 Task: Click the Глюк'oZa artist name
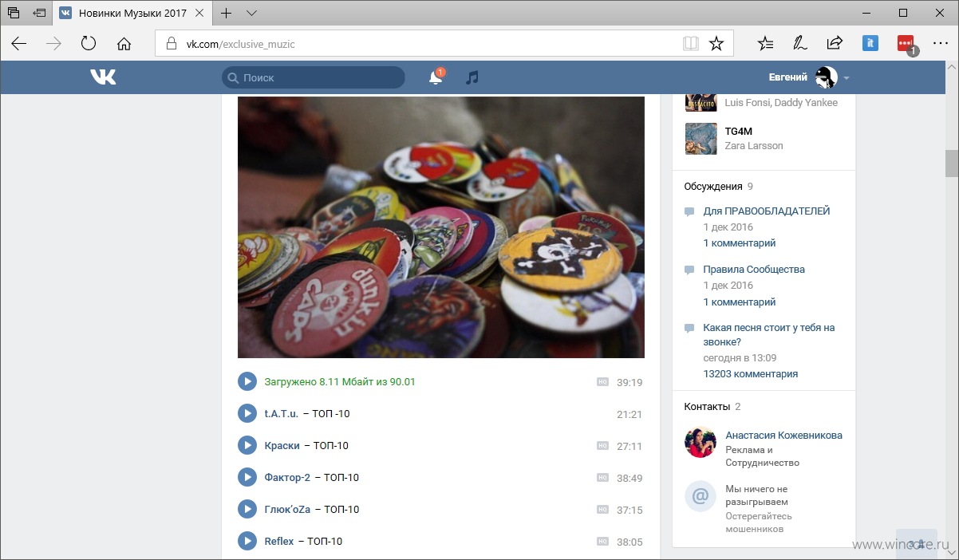click(287, 510)
